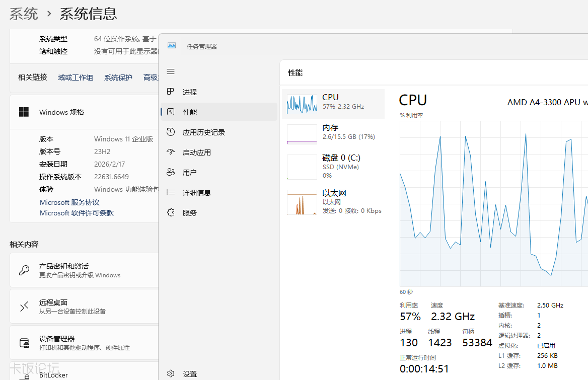Open the 进程 (Processes) page icon
This screenshot has height=380, width=588.
[171, 92]
